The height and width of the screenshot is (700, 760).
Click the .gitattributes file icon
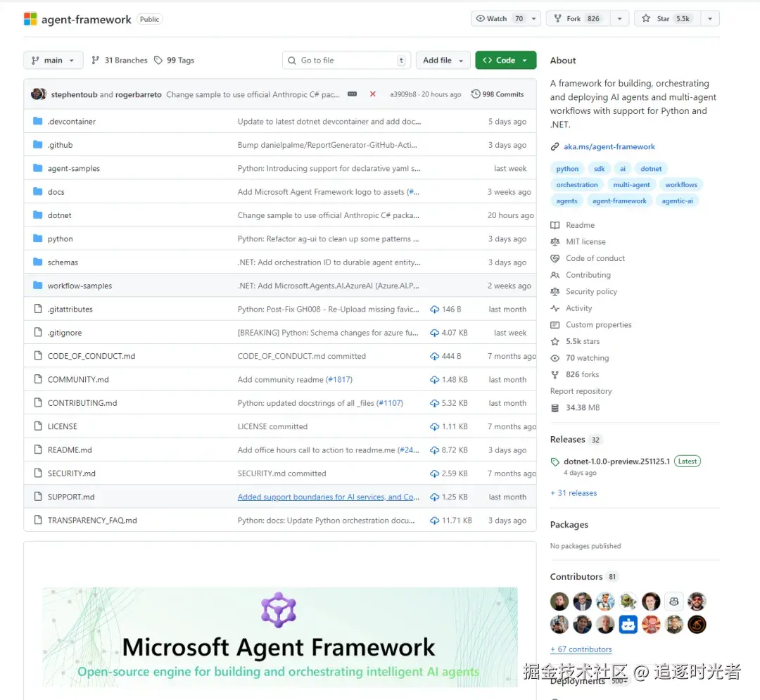(38, 309)
